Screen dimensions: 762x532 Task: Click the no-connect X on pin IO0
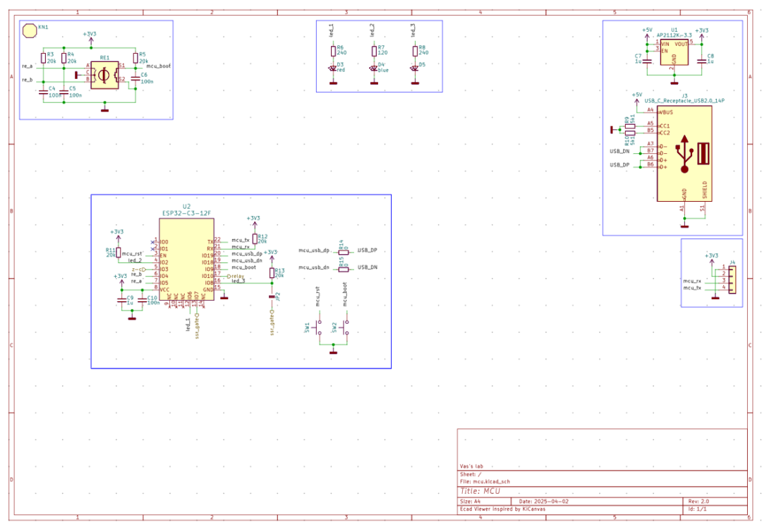(x=152, y=242)
